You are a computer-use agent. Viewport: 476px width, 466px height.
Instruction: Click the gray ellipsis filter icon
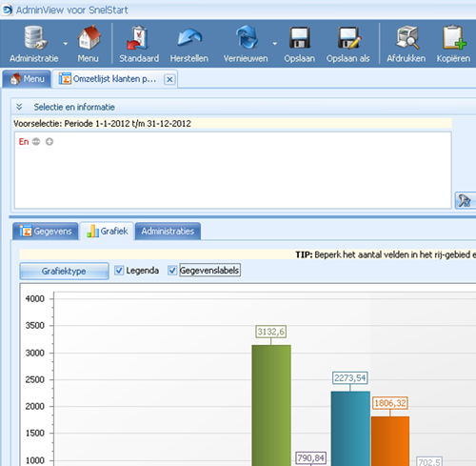(36, 142)
